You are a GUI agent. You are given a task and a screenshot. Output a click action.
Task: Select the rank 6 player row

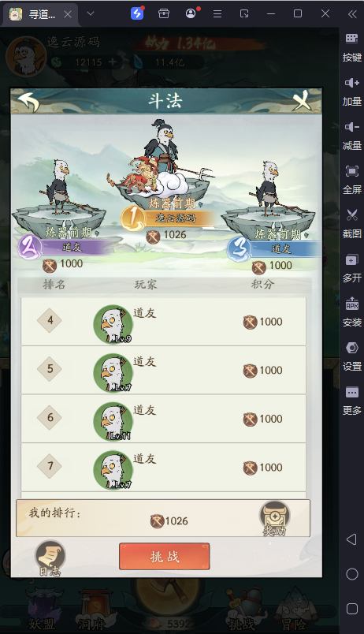coord(163,419)
